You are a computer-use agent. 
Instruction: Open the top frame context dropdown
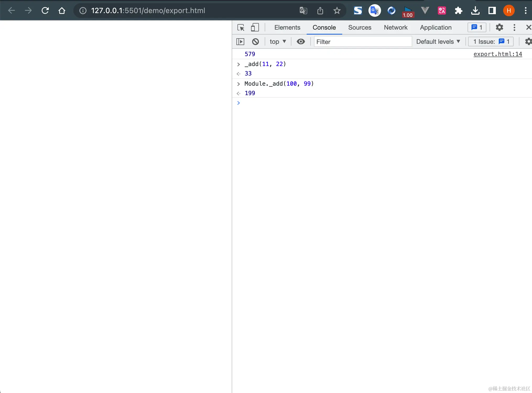point(278,41)
